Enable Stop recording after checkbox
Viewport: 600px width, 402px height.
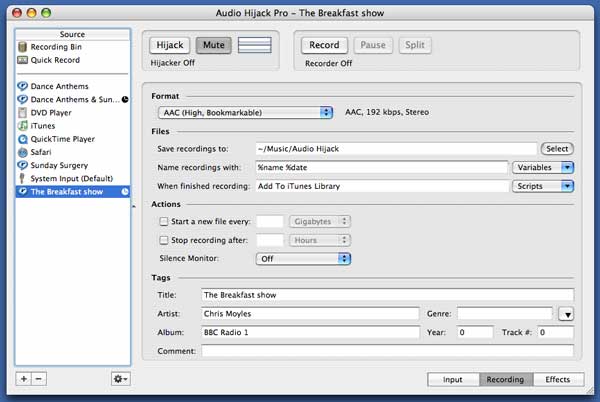tap(164, 240)
